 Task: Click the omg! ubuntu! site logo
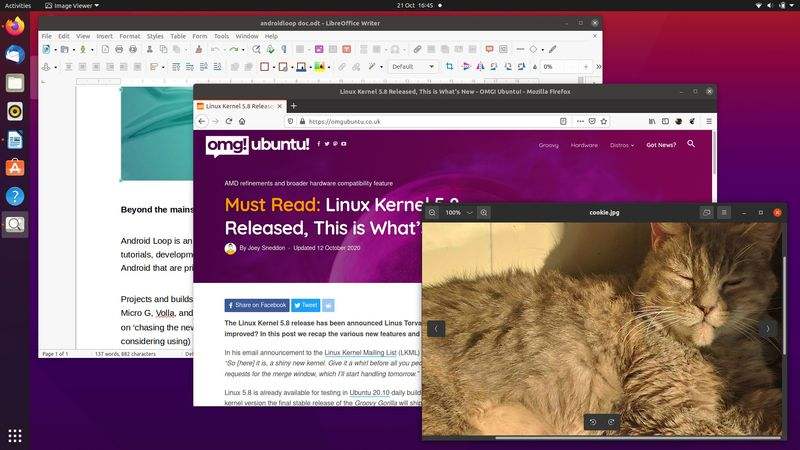(257, 145)
